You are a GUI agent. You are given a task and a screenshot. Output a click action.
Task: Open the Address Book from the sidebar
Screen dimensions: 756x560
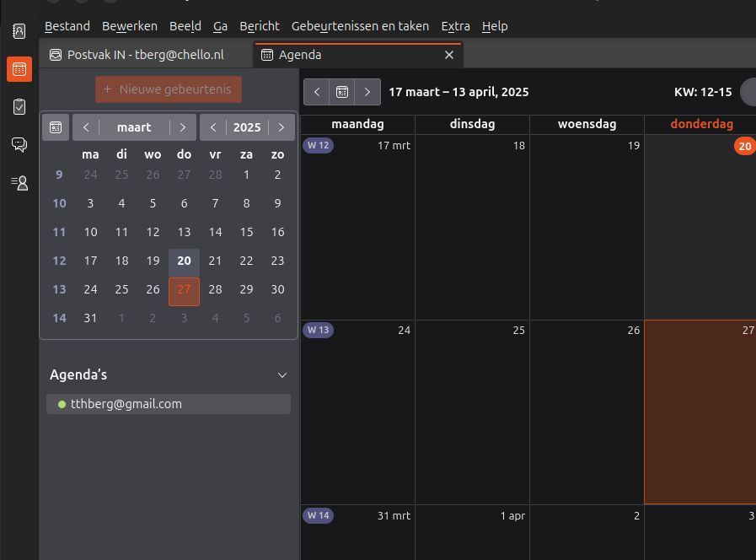(x=19, y=32)
